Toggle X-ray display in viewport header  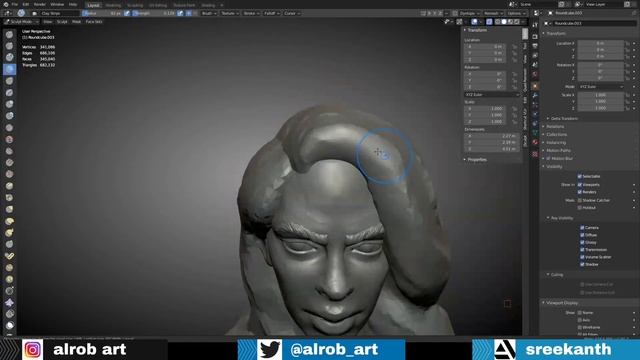click(489, 22)
